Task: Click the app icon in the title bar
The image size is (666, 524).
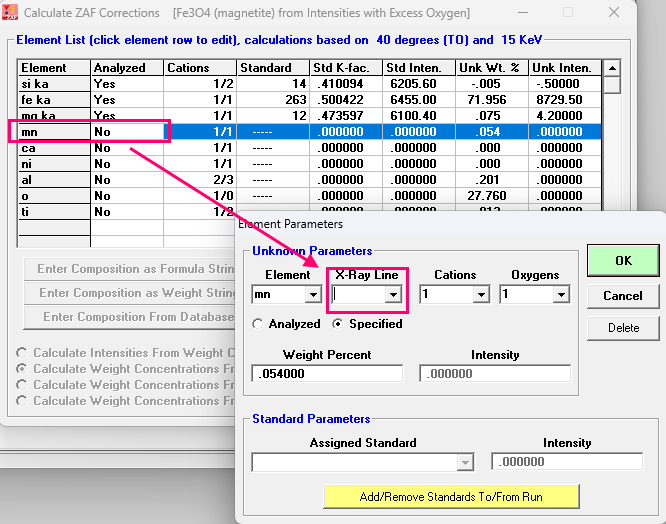Action: (11, 13)
